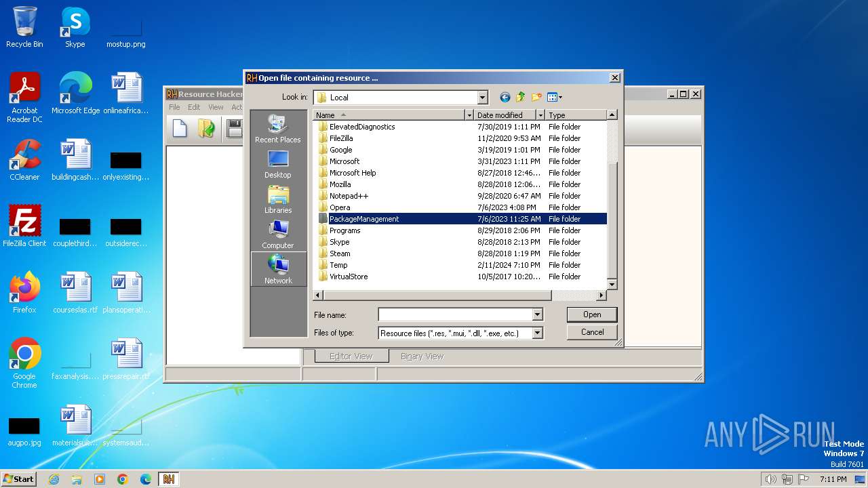868x488 pixels.
Task: Select the Google folder row
Action: point(460,150)
